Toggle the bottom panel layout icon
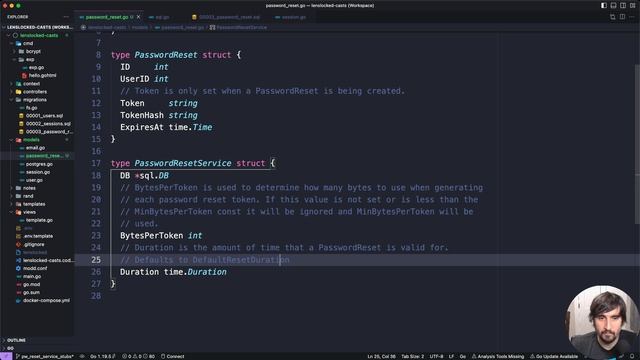Viewport: 640px width, 360px height. click(x=613, y=5)
